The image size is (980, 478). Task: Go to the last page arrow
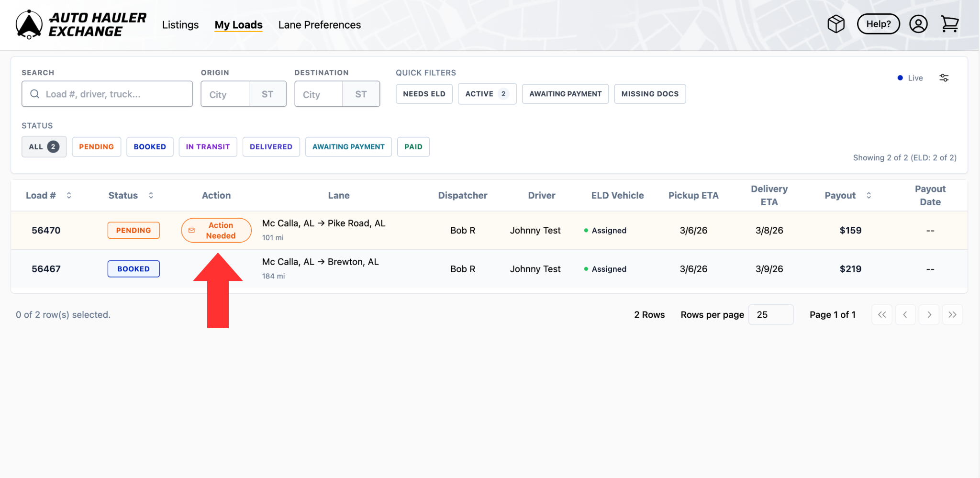tap(952, 315)
